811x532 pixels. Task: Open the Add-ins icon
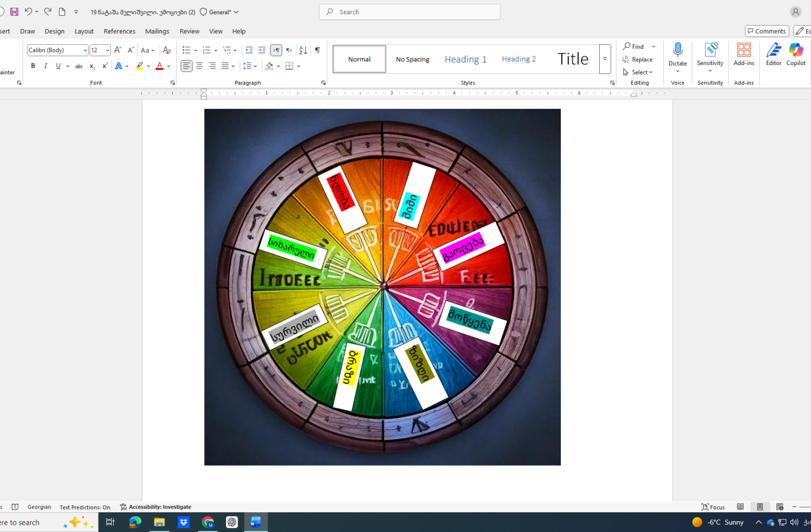coord(744,51)
